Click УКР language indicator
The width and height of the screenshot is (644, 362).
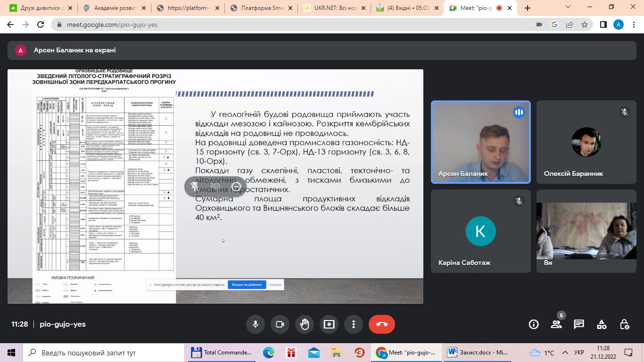(579, 353)
